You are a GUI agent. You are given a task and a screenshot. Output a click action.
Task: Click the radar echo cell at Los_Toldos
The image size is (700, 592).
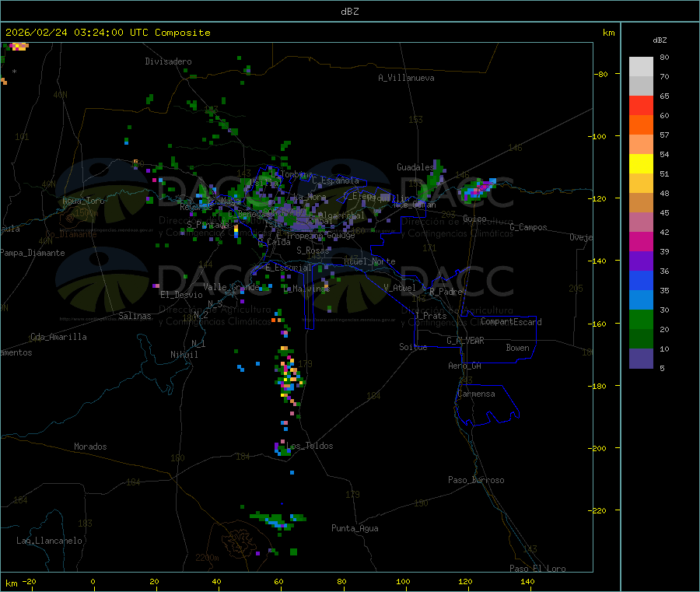tap(282, 448)
